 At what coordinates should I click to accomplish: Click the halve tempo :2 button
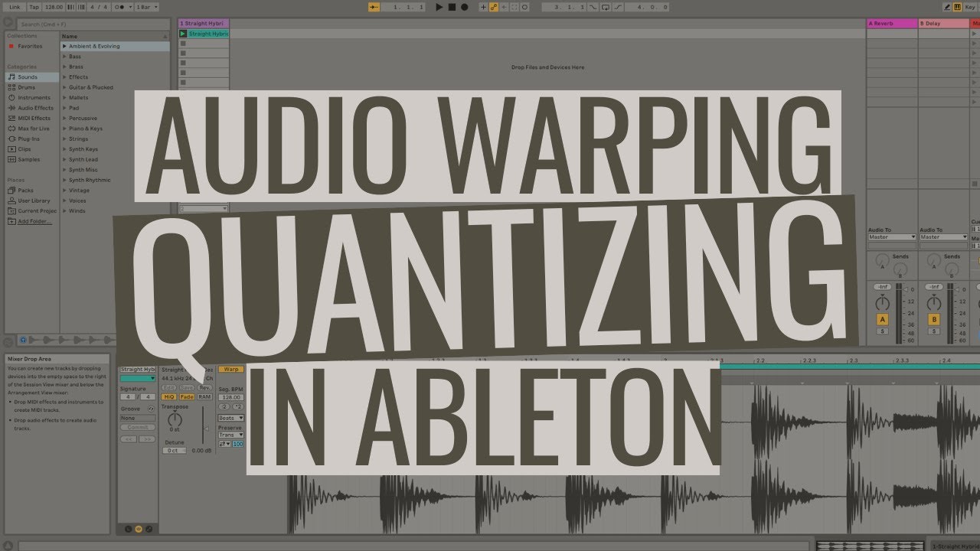pos(223,406)
